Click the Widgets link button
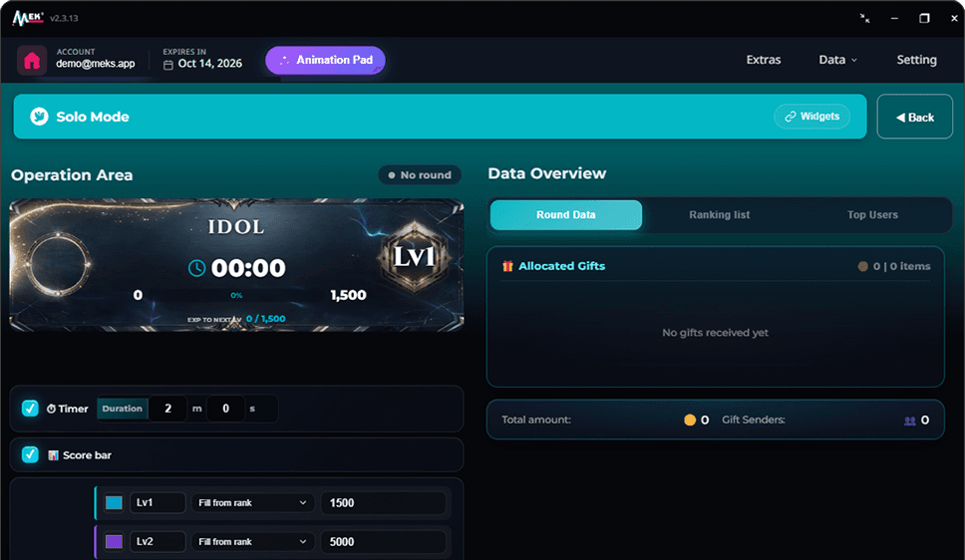 pos(811,117)
